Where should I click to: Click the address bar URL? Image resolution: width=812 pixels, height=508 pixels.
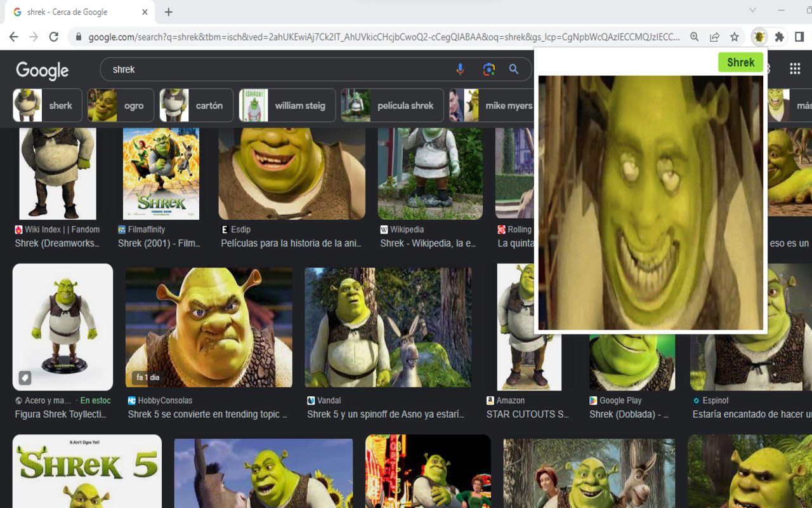coord(384,37)
